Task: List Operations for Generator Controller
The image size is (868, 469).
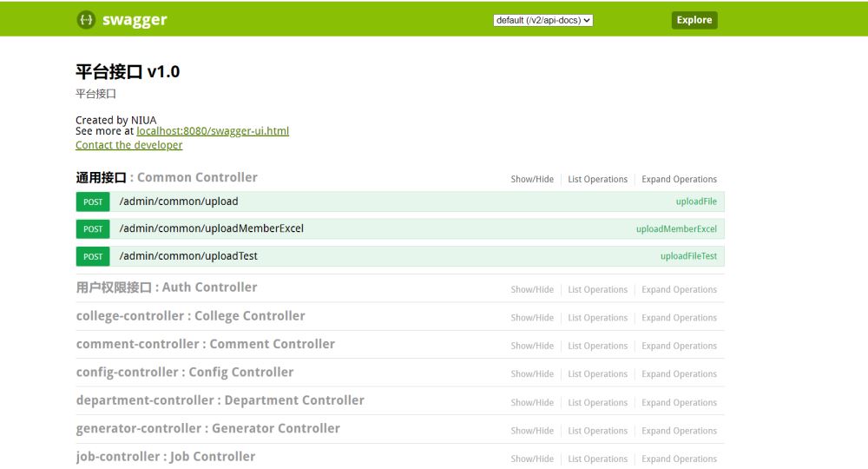Action: coord(597,431)
